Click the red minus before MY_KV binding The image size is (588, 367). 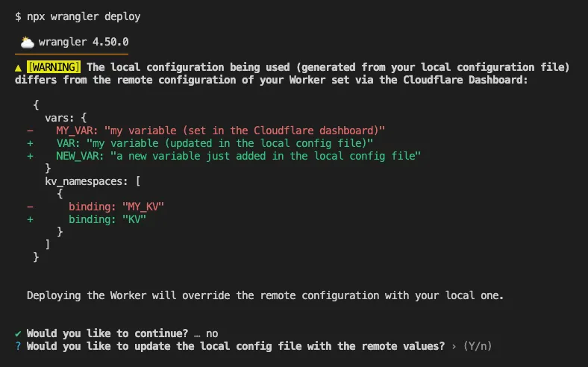coord(30,206)
